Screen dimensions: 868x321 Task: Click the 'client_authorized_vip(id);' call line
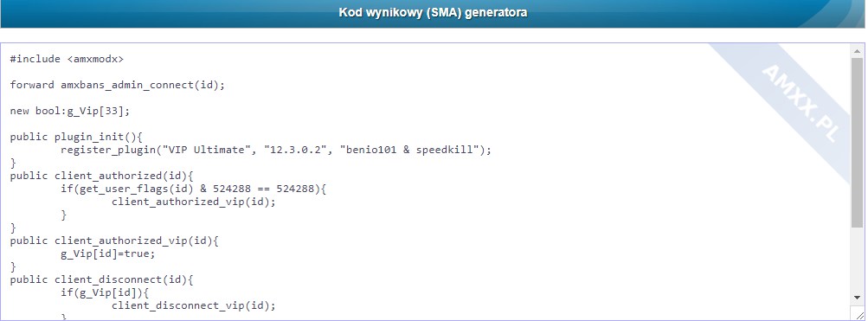tap(194, 202)
